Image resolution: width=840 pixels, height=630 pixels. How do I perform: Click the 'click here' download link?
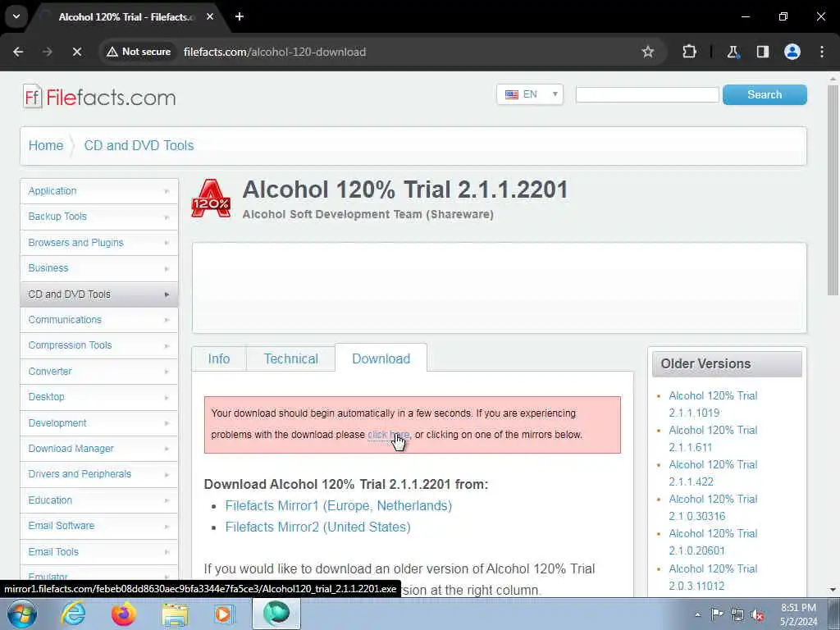tap(388, 435)
